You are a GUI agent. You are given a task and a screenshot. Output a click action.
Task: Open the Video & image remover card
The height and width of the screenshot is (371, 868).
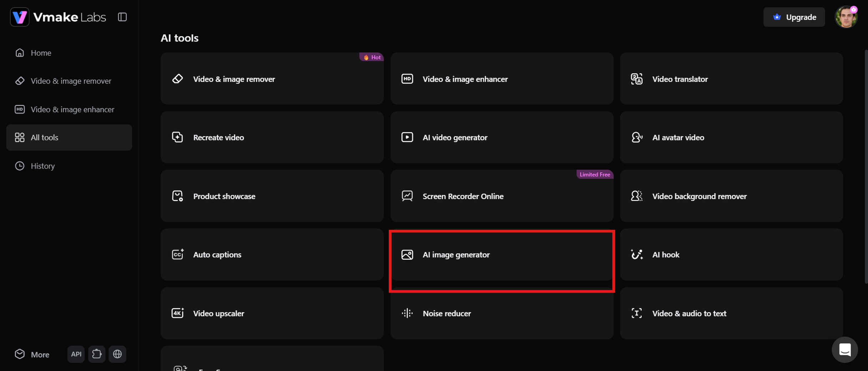click(x=272, y=78)
